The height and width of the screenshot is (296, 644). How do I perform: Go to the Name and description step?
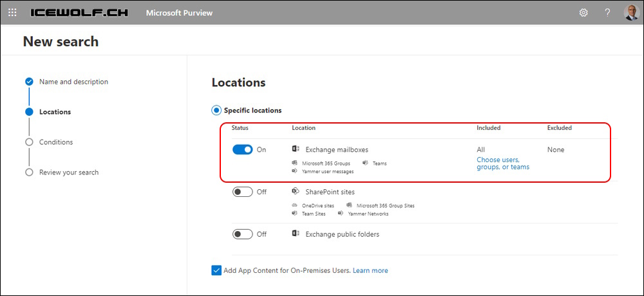[73, 82]
